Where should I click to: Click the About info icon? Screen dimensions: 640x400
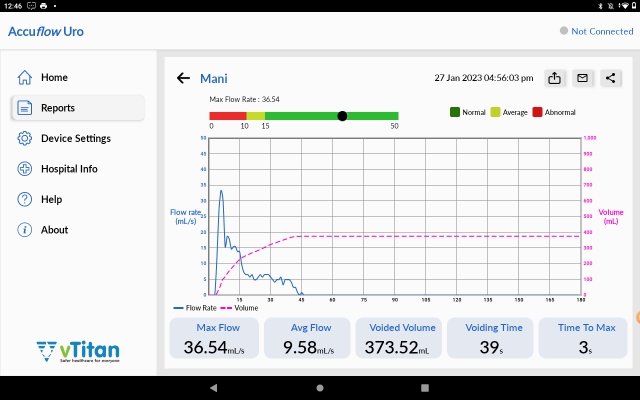click(24, 230)
